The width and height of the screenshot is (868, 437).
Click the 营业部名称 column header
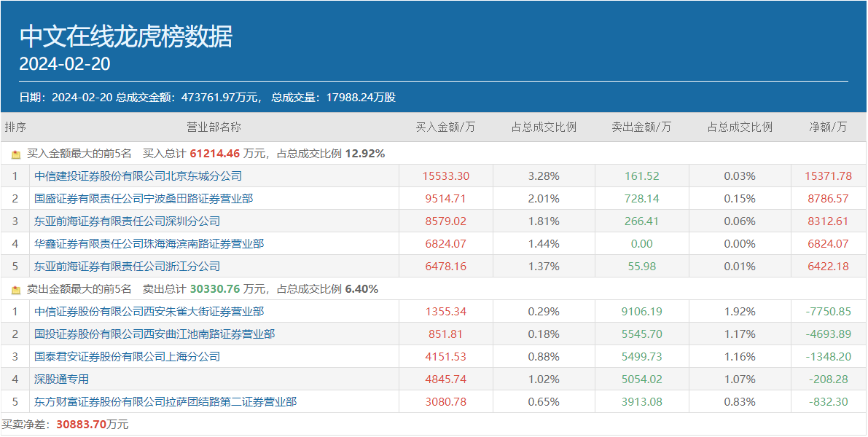214,127
